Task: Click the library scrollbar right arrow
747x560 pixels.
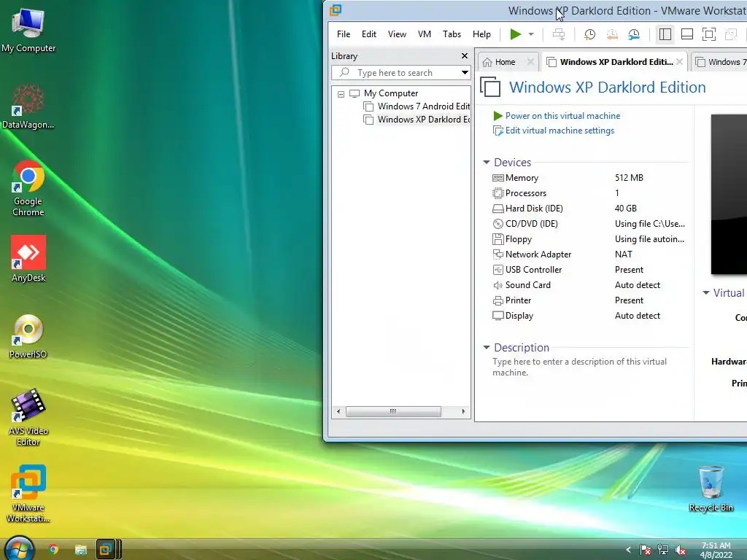Action: click(463, 411)
